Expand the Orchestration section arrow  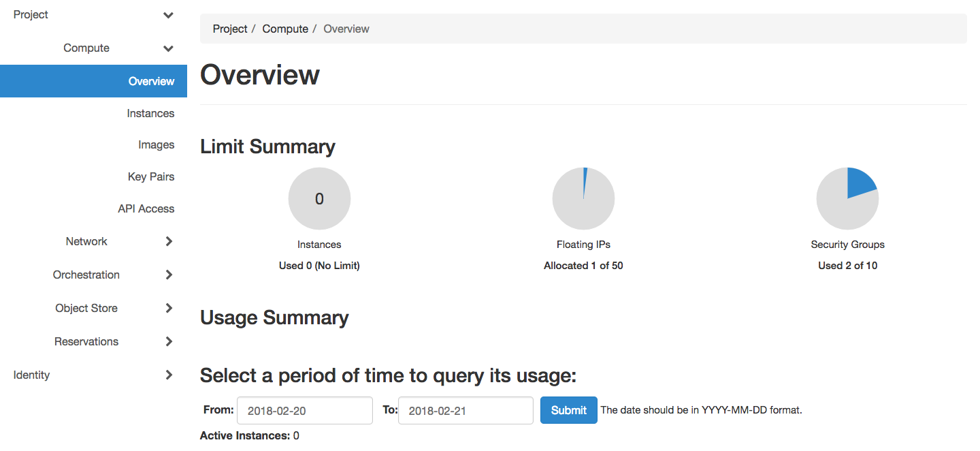[169, 275]
